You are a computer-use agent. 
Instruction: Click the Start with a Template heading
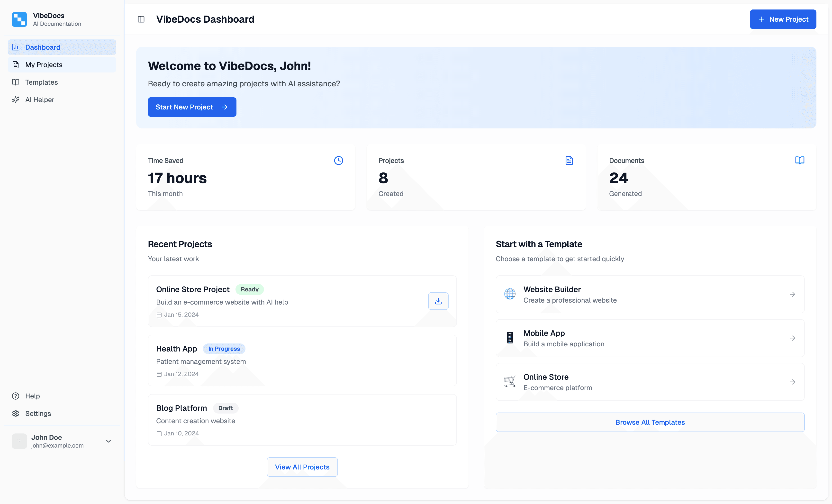539,244
